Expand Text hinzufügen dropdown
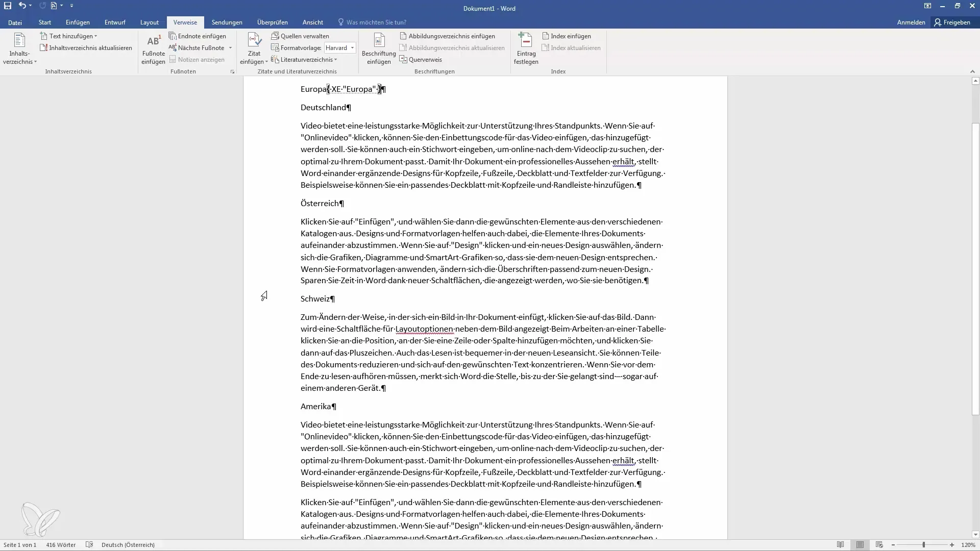 click(69, 36)
